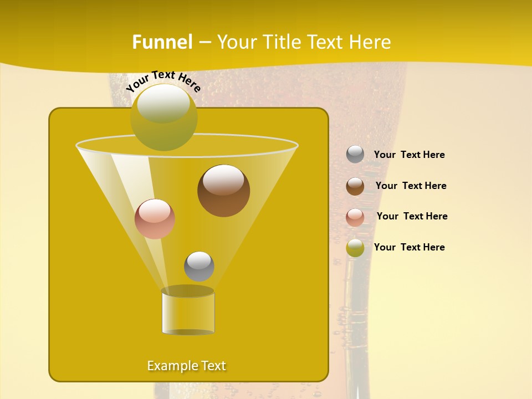Screen dimensions: 532x399
Task: Click the bold "Funnel" word in title
Action: 162,42
